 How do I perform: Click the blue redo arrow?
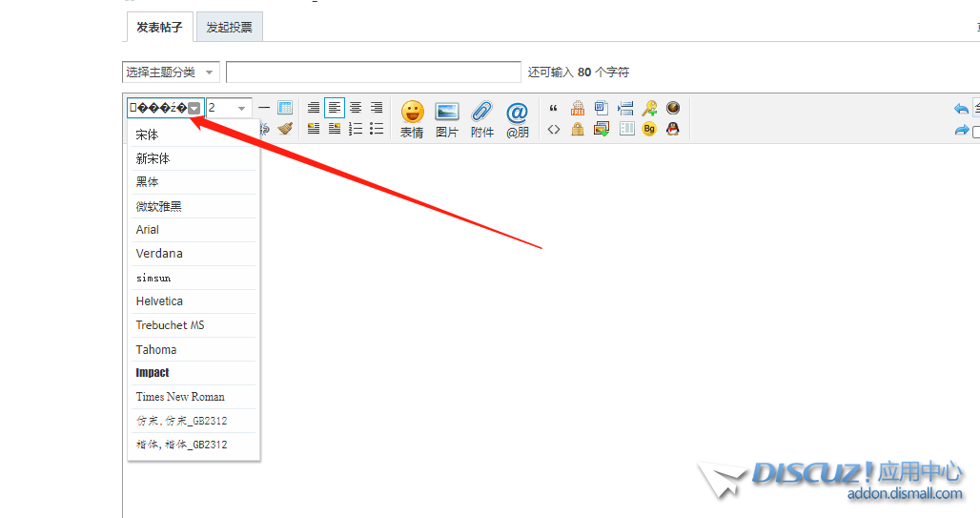tap(961, 131)
